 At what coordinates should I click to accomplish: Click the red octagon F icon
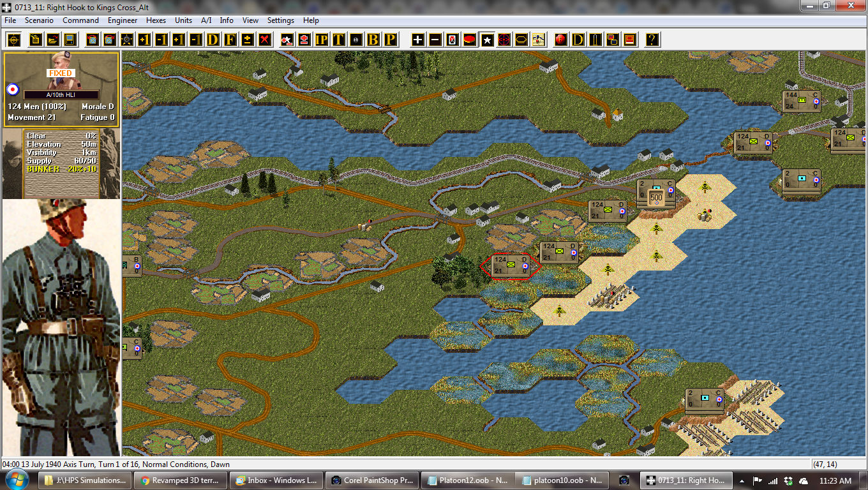tap(560, 40)
